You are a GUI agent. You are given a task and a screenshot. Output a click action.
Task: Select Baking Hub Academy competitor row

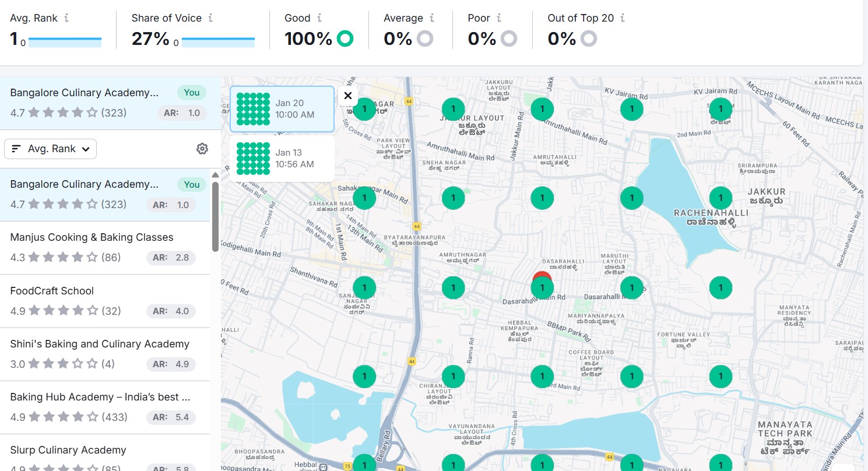(105, 407)
